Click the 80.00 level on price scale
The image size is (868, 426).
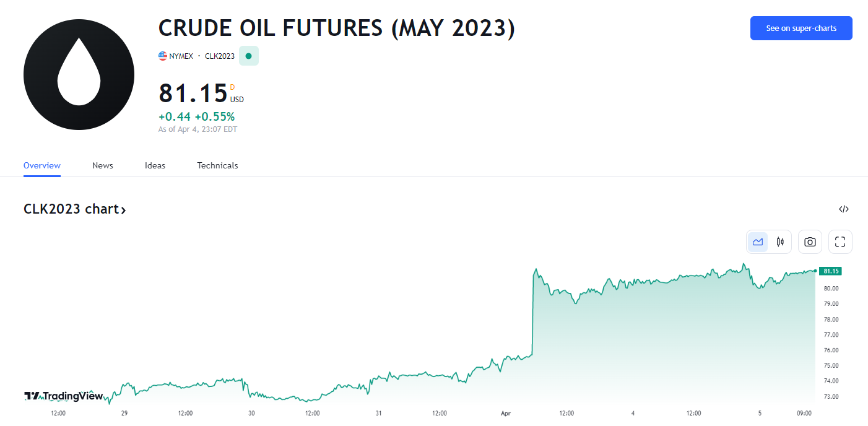pos(831,289)
